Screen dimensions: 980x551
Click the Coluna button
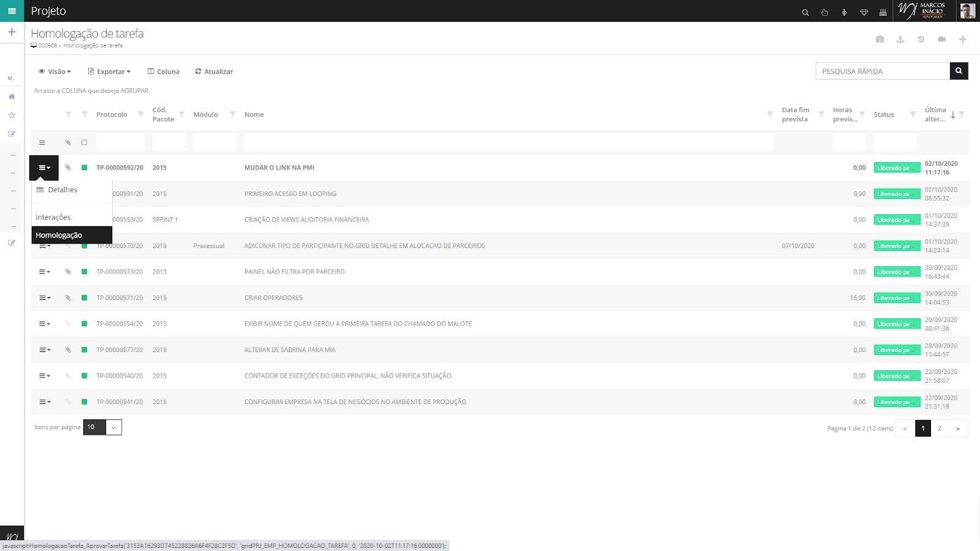164,72
